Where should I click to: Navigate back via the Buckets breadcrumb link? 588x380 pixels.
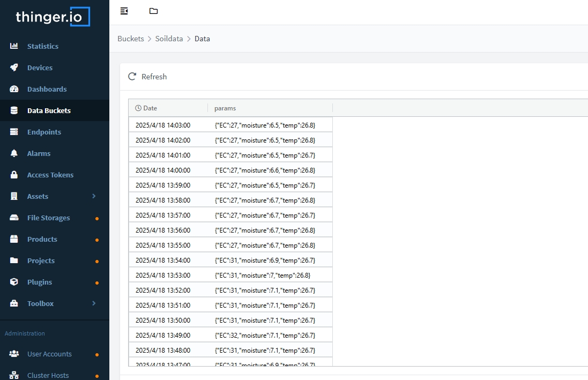click(131, 39)
